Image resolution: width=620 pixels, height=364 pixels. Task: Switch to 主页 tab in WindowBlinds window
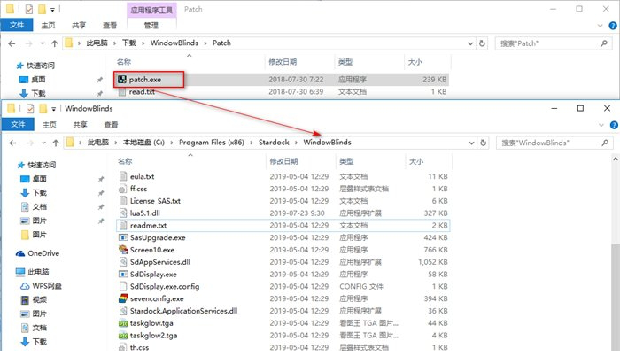point(50,125)
